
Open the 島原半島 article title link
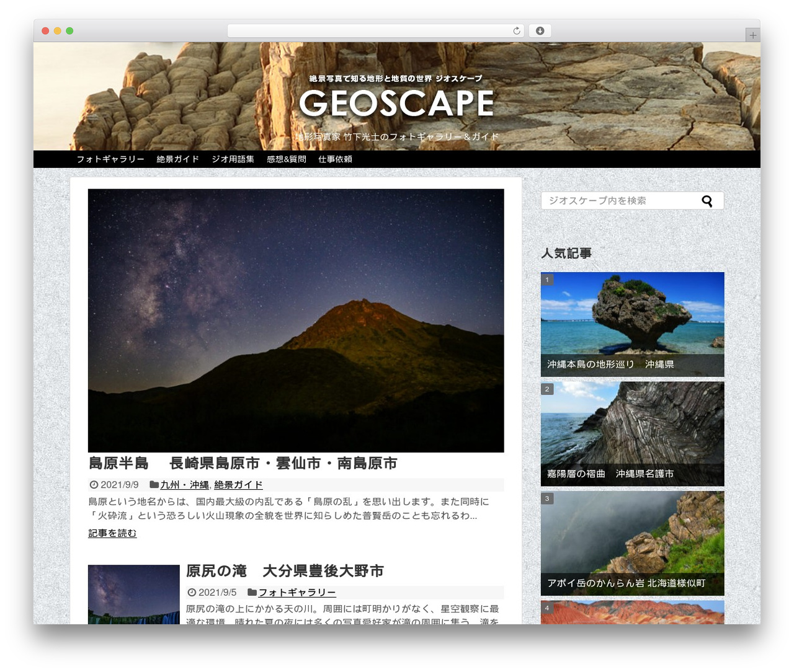coord(243,463)
